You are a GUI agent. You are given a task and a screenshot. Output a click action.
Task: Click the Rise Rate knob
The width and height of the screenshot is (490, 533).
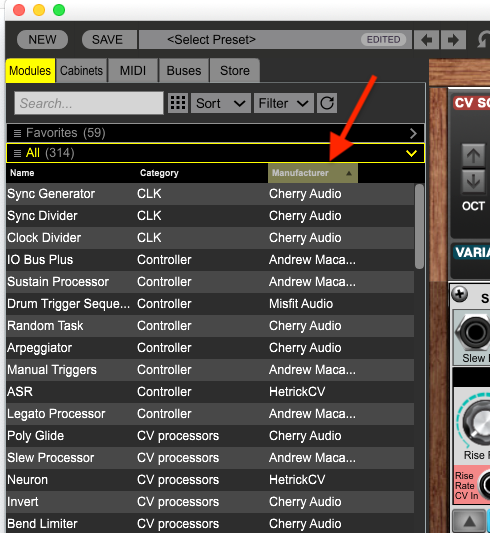tap(477, 422)
